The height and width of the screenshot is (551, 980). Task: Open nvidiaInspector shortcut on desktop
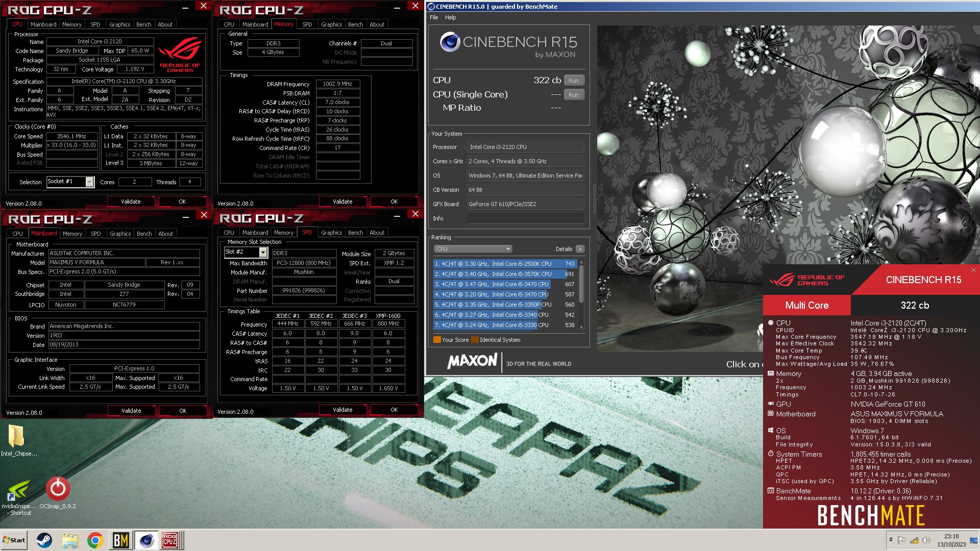[x=19, y=497]
